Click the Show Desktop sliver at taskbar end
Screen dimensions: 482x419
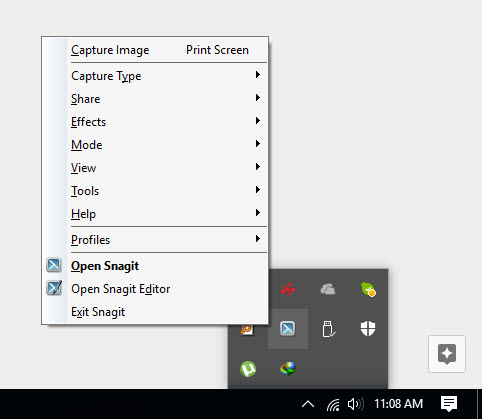[x=480, y=404]
